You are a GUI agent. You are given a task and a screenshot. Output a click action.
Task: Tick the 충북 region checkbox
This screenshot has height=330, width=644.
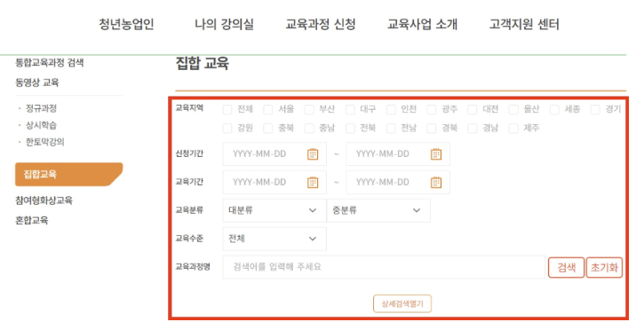click(x=268, y=129)
